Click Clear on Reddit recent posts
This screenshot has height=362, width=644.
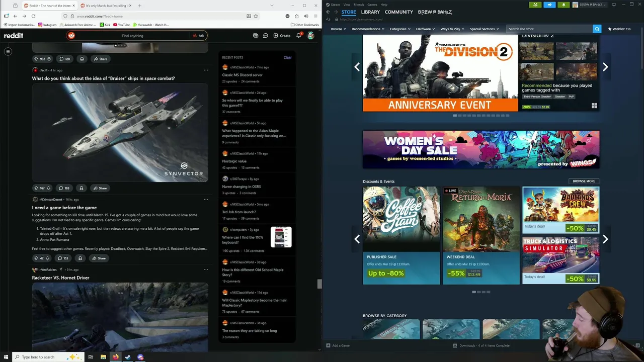click(x=287, y=57)
